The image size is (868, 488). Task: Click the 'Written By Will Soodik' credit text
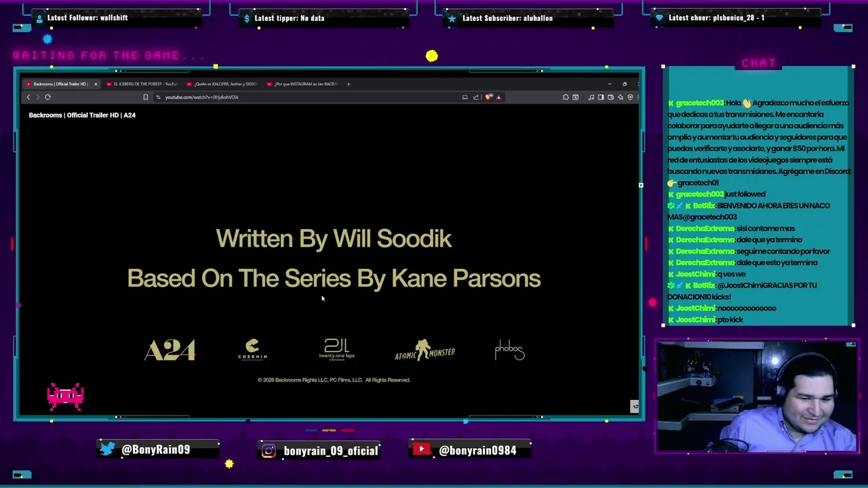coord(334,239)
